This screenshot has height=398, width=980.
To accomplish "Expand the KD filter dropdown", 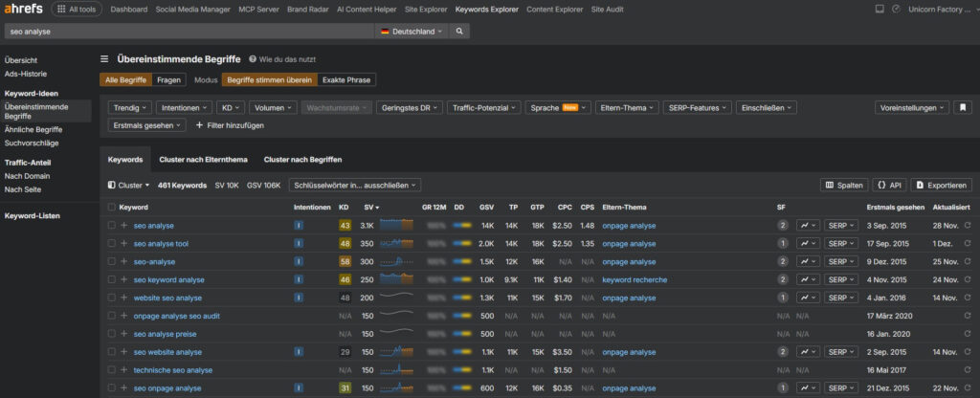I will [x=229, y=108].
